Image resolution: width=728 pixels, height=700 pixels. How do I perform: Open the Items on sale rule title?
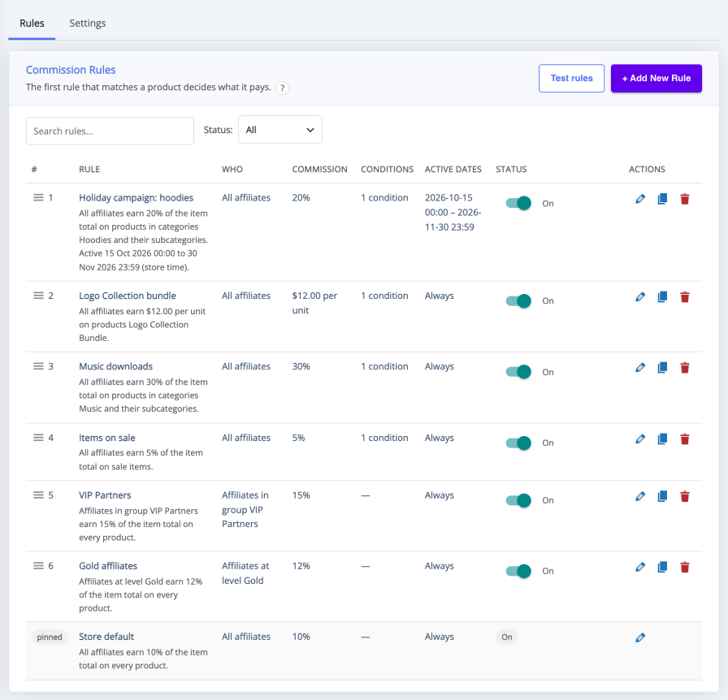pyautogui.click(x=106, y=438)
